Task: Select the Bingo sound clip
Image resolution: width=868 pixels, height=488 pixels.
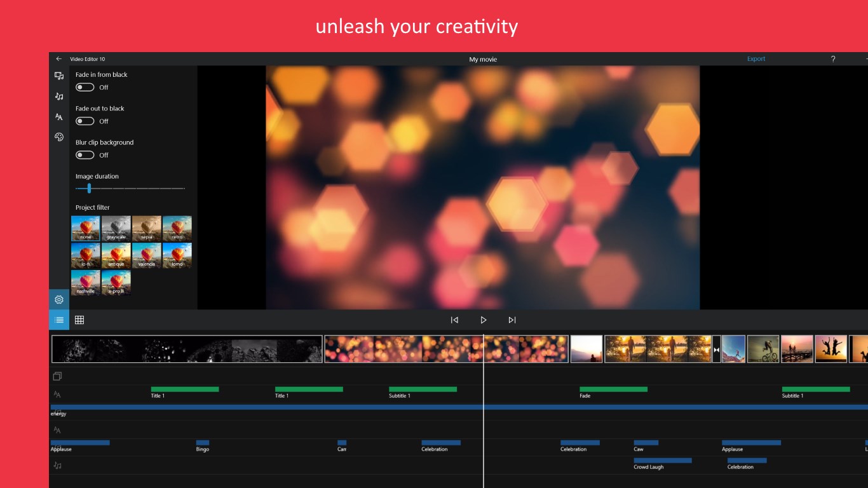Action: 203,443
